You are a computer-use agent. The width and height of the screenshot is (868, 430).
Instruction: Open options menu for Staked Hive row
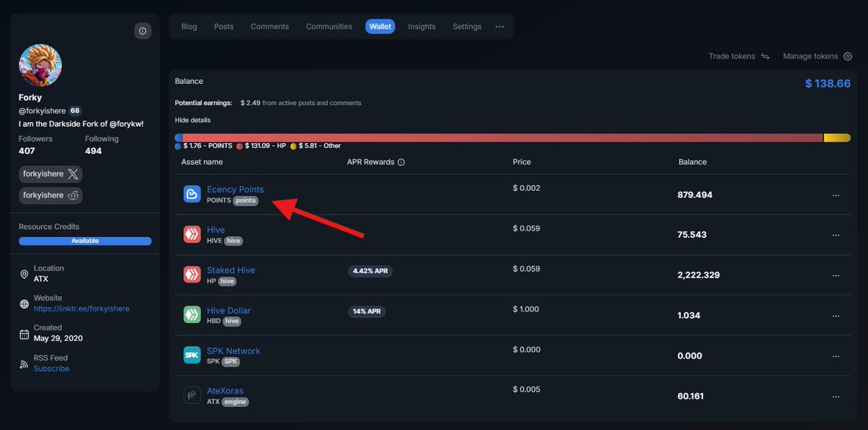pyautogui.click(x=836, y=275)
